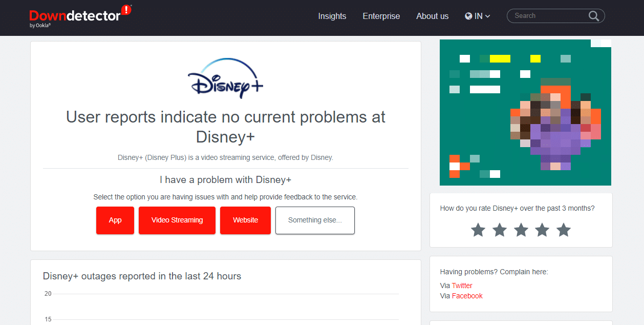Viewport: 644px width, 325px height.
Task: Click the 'How do you rate Disney+' question
Action: (518, 208)
